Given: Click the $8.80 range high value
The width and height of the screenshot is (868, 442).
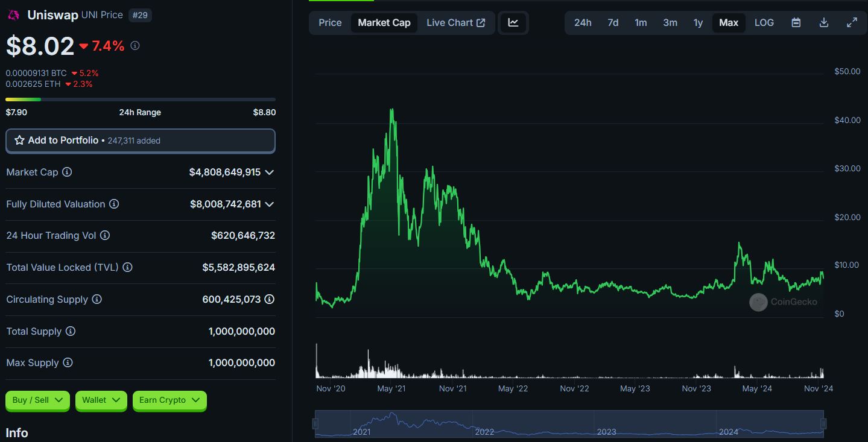Looking at the screenshot, I should (x=265, y=112).
